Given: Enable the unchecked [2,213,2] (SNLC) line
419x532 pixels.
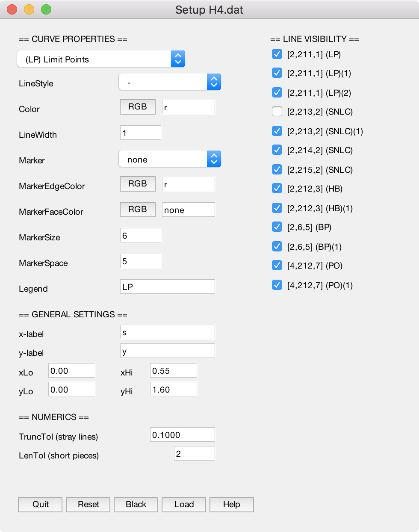Looking at the screenshot, I should coord(277,112).
